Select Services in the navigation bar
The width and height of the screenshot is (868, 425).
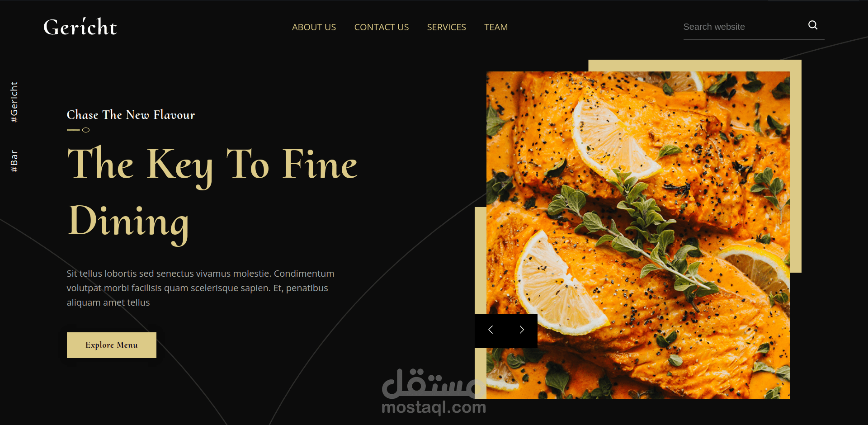pos(446,27)
